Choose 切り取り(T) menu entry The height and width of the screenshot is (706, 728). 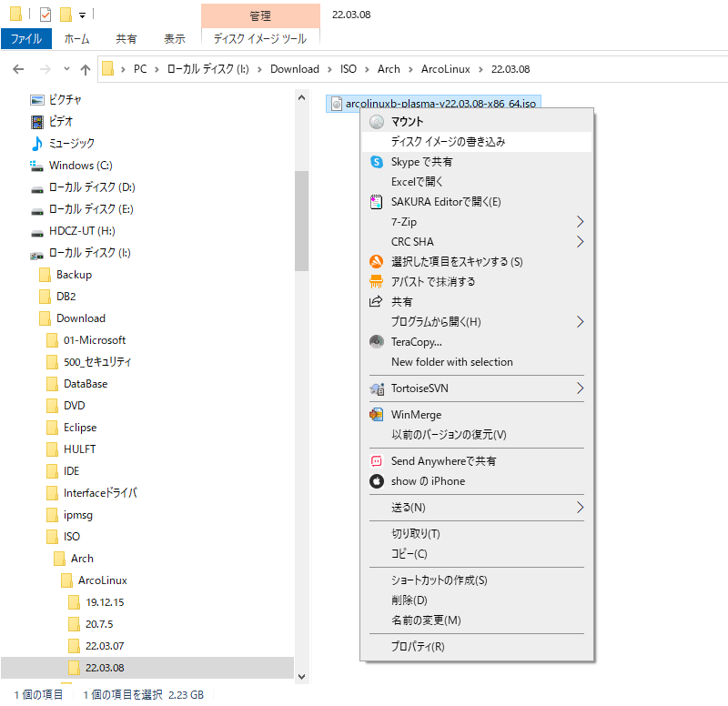point(476,534)
